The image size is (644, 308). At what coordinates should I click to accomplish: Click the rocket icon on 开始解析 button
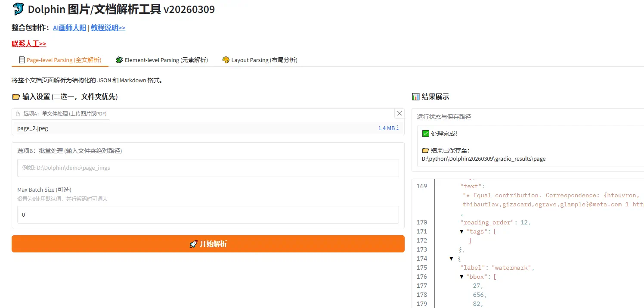point(193,244)
